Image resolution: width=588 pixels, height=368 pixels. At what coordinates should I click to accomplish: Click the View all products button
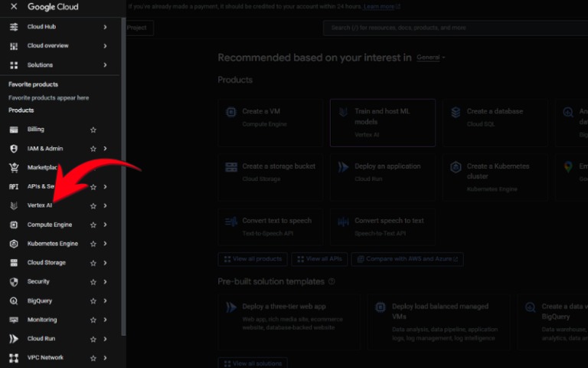(253, 259)
